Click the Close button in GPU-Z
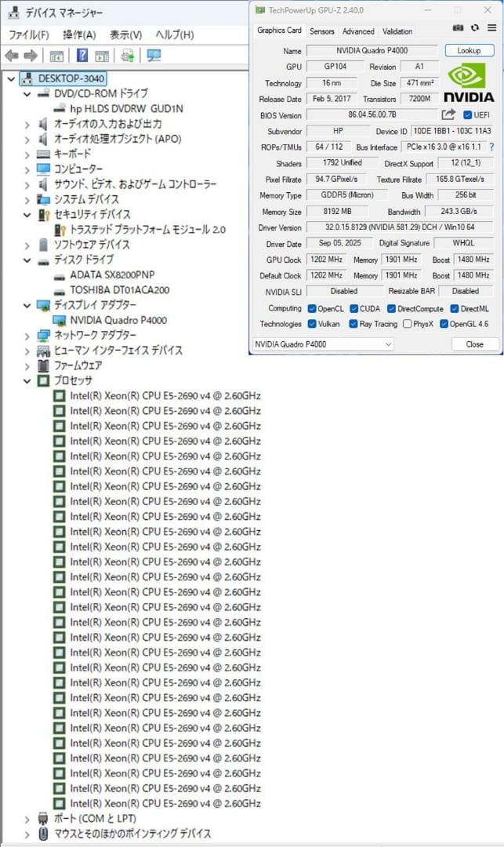The image size is (504, 847). click(x=475, y=344)
